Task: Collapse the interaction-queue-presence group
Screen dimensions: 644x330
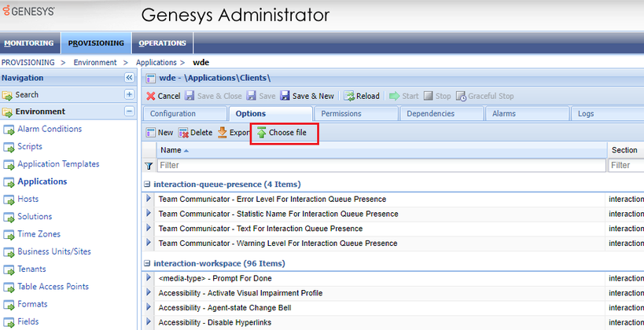Action: click(147, 185)
